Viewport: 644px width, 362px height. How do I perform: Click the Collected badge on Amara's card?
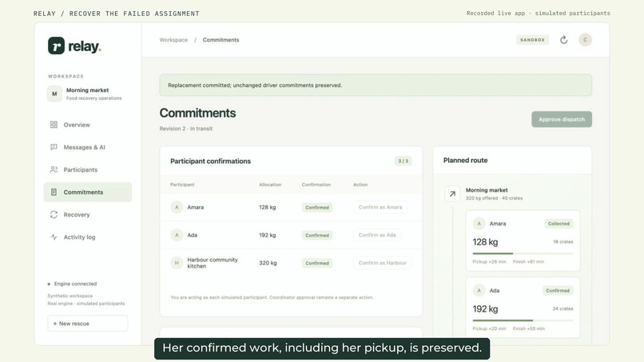[559, 224]
